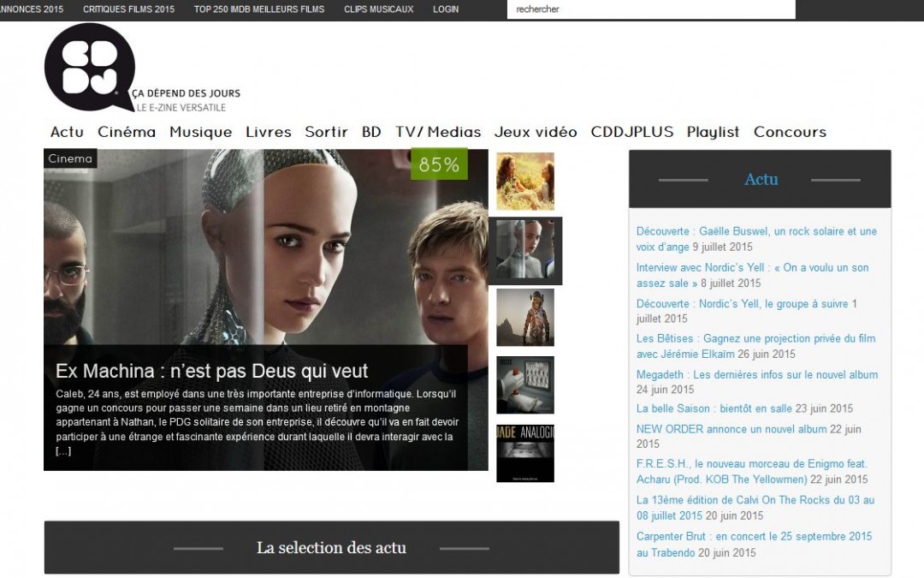Go to Clips Musicaux page
This screenshot has height=578, width=924.
[379, 9]
